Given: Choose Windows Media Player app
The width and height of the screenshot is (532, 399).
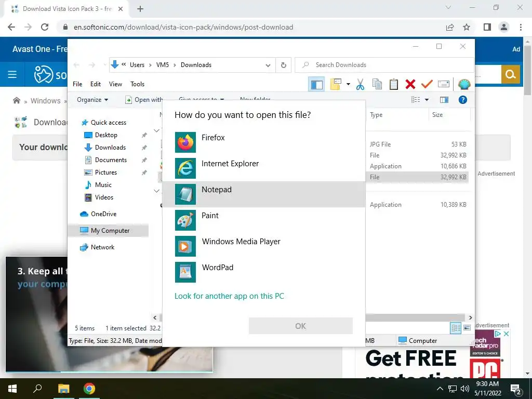Looking at the screenshot, I should coord(264,246).
